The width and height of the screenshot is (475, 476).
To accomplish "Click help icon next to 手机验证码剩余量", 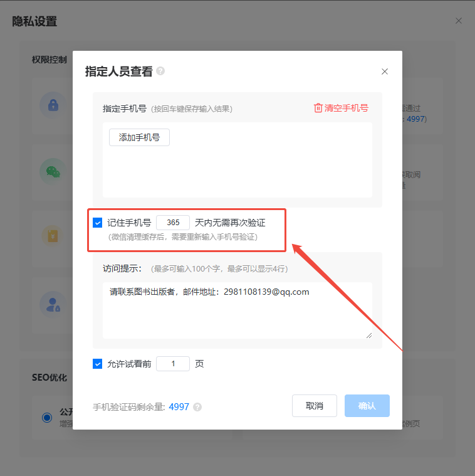I will 197,407.
